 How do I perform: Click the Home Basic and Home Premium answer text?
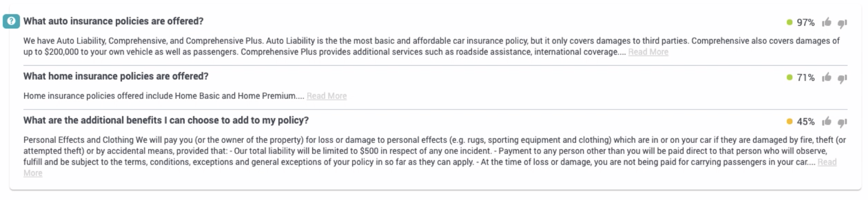tap(164, 96)
